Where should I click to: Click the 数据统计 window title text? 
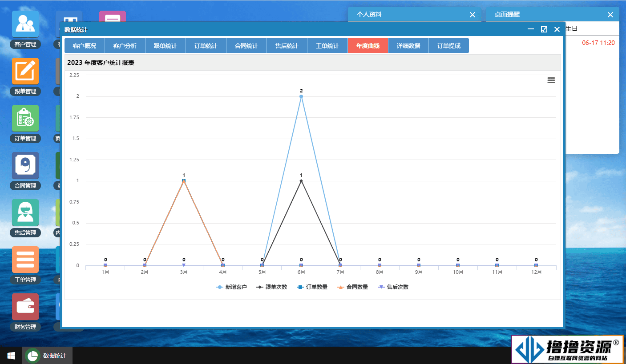[76, 30]
